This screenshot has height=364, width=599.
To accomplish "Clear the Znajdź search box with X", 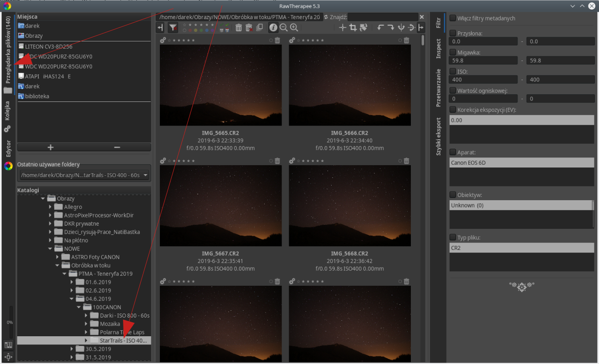I will [421, 17].
